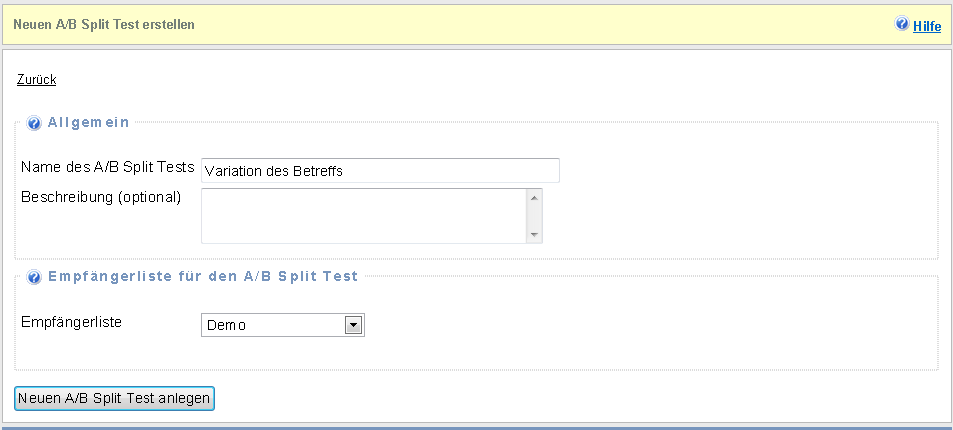Click "Empfängerliste für den A/B Split Test" heading
Viewport: 953px width, 430px height.
point(203,276)
